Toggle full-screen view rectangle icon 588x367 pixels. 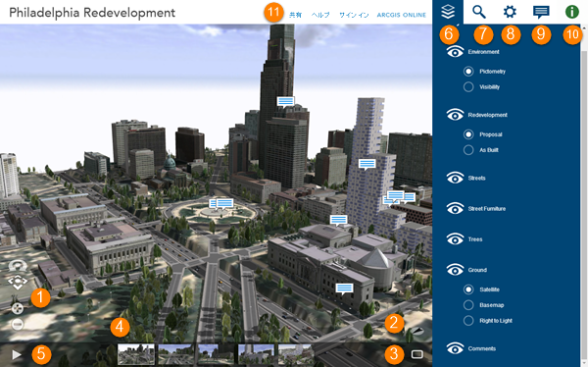(417, 354)
